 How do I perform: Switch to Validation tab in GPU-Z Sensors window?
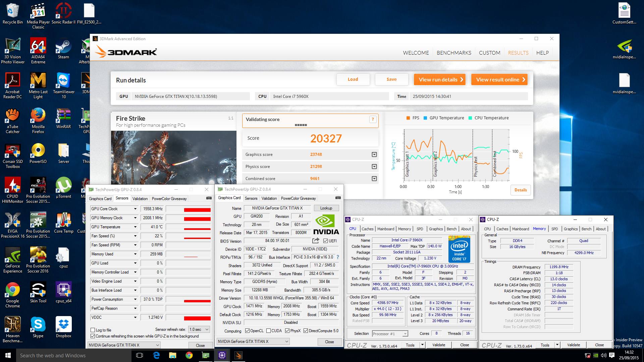tap(140, 198)
